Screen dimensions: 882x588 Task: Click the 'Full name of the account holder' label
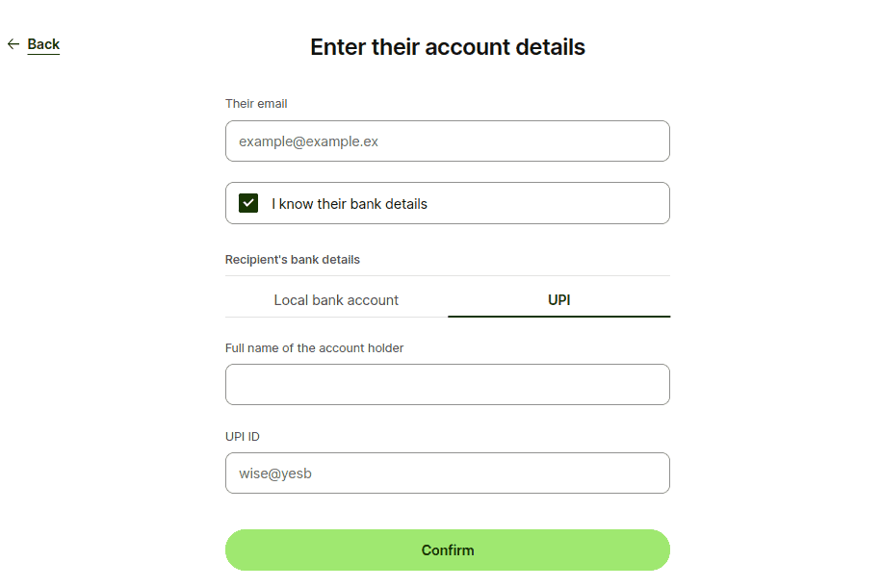[x=314, y=348]
